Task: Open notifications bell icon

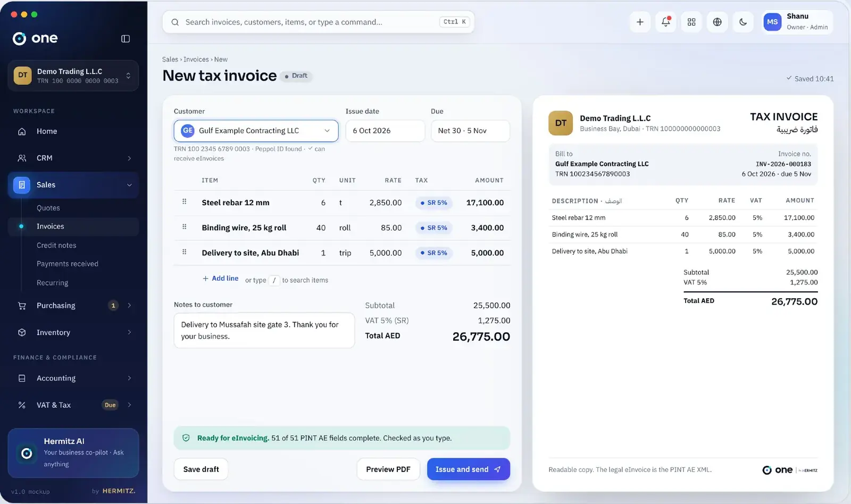Action: (x=665, y=22)
